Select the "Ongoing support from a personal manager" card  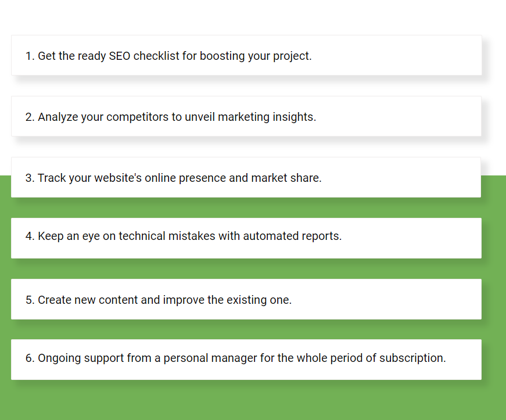coord(246,360)
